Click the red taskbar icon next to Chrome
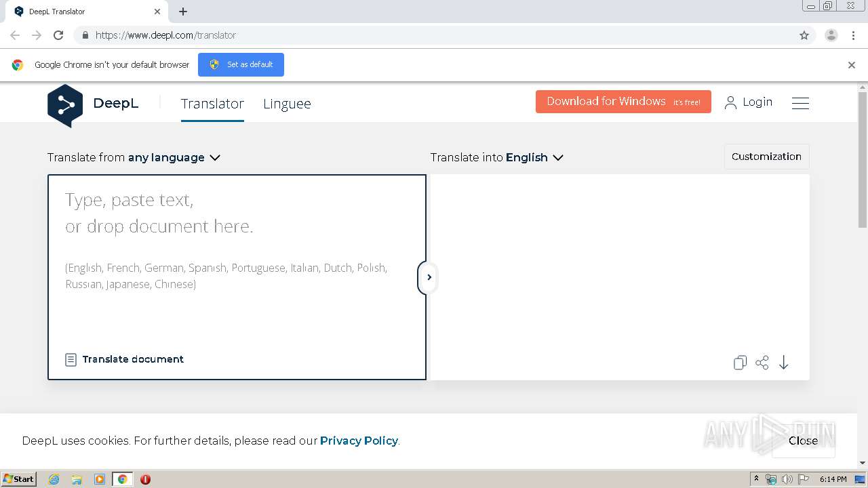The height and width of the screenshot is (488, 868). point(145,479)
